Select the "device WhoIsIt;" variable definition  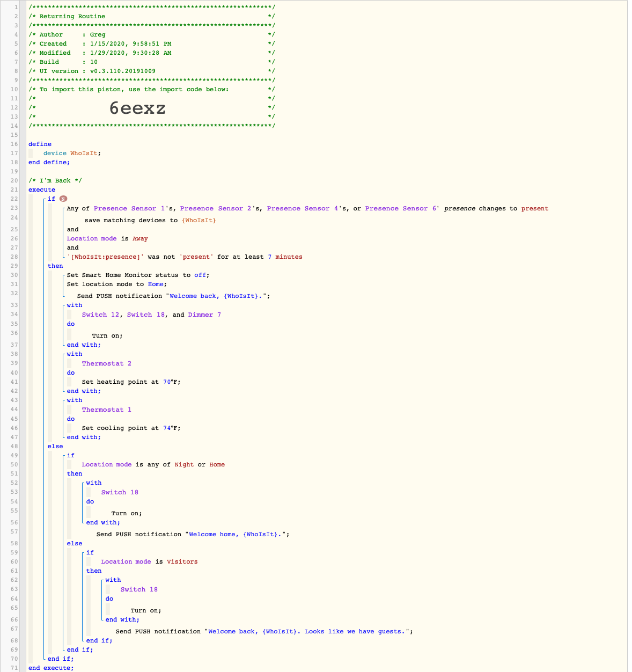click(x=72, y=153)
